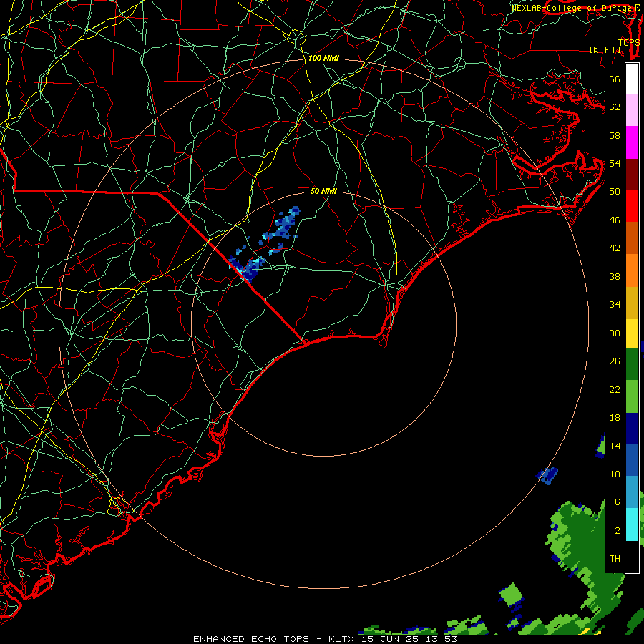Click the legend value "38"
This screenshot has width=644, height=644.
pyautogui.click(x=615, y=277)
